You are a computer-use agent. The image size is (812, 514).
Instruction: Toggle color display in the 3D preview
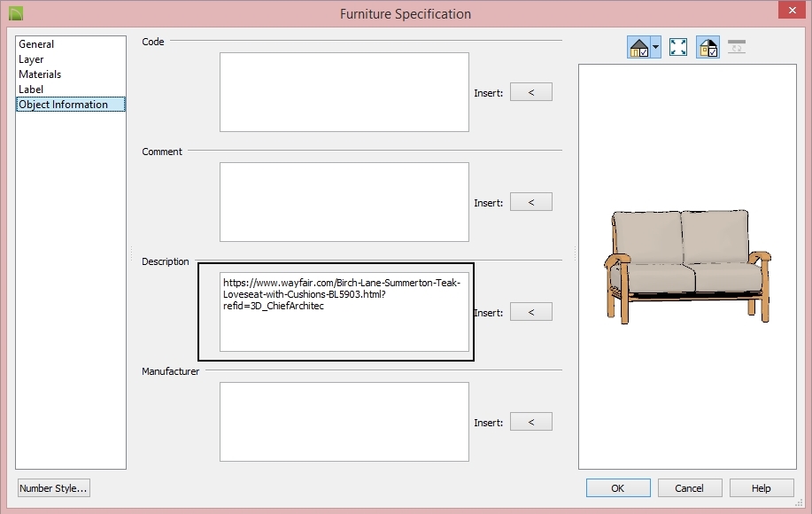pyautogui.click(x=706, y=47)
